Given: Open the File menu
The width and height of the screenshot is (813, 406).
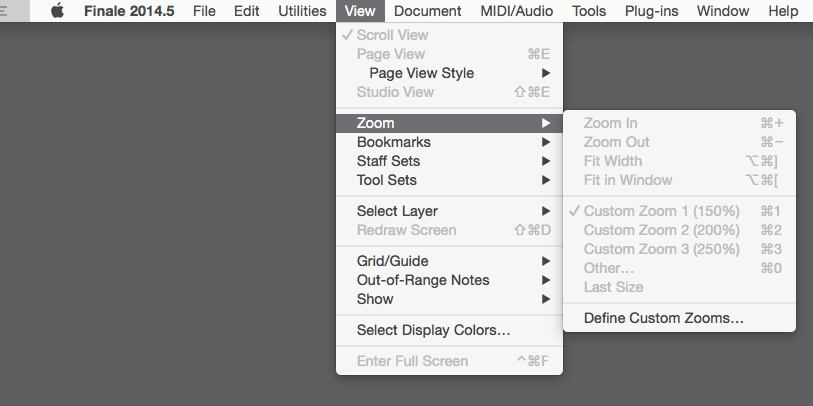Looking at the screenshot, I should coord(204,11).
